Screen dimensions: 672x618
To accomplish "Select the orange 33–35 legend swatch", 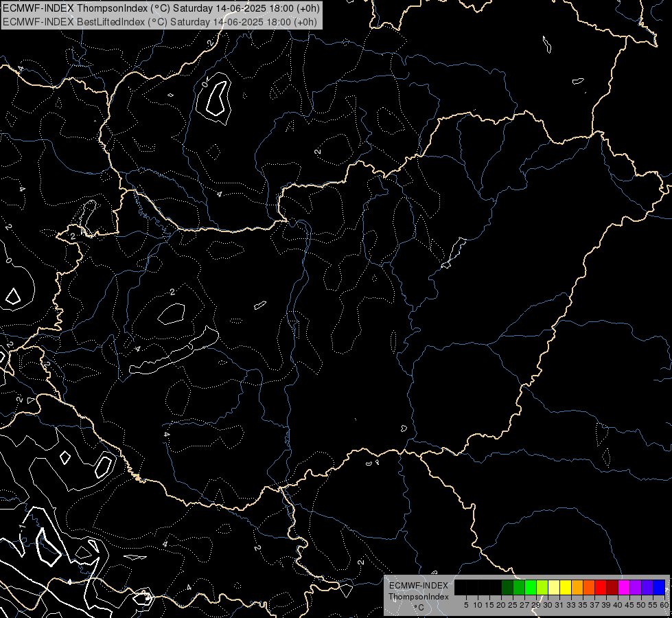I will click(x=577, y=587).
